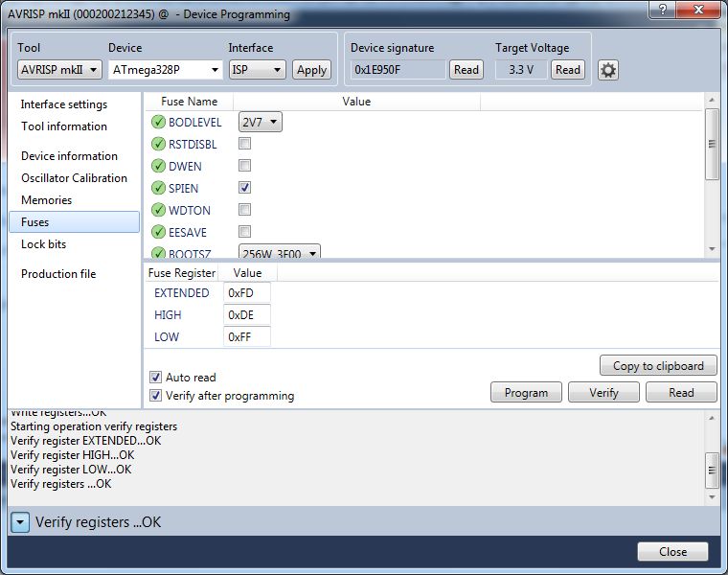
Task: Click the Apply button
Action: pyautogui.click(x=311, y=70)
